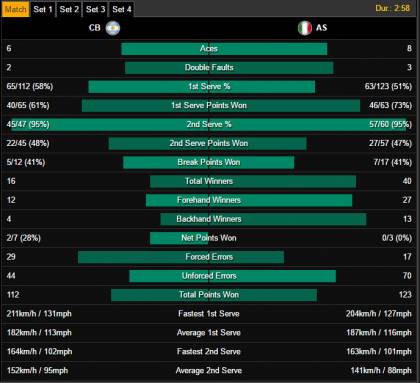420x383 pixels.
Task: Select the '1st Serve Points Won' label
Action: pyautogui.click(x=209, y=105)
